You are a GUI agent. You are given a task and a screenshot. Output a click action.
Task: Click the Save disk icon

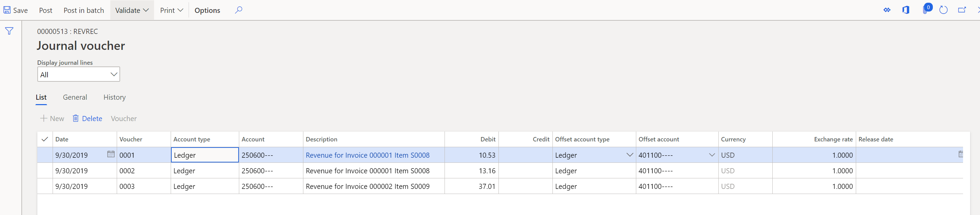coord(7,10)
